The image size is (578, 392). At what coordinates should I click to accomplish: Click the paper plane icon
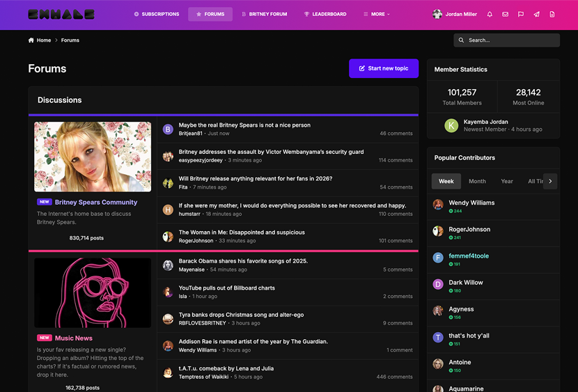pyautogui.click(x=536, y=15)
